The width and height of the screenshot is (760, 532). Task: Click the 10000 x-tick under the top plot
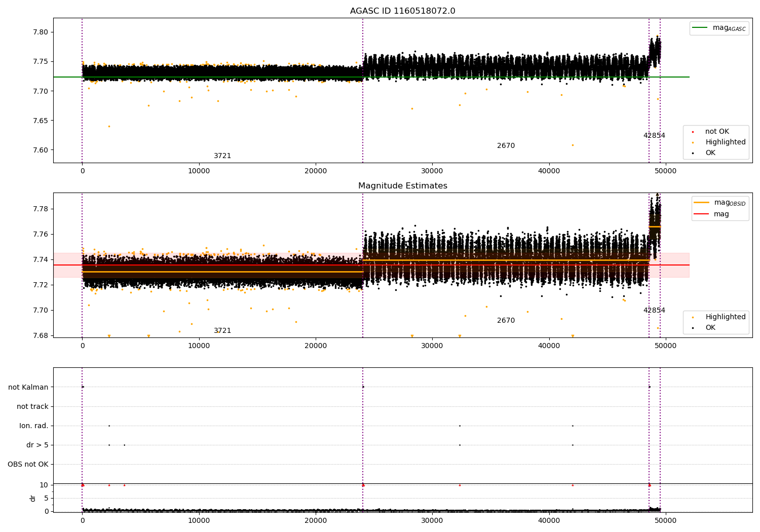(x=199, y=171)
